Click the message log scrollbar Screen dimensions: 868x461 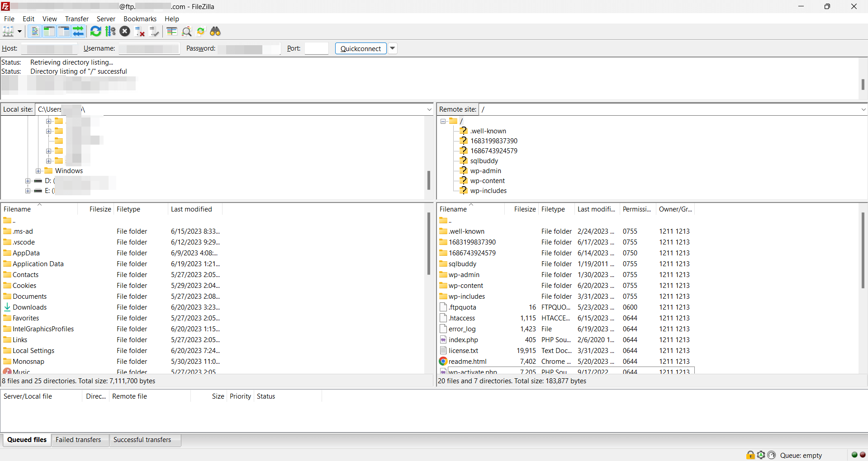tap(863, 84)
